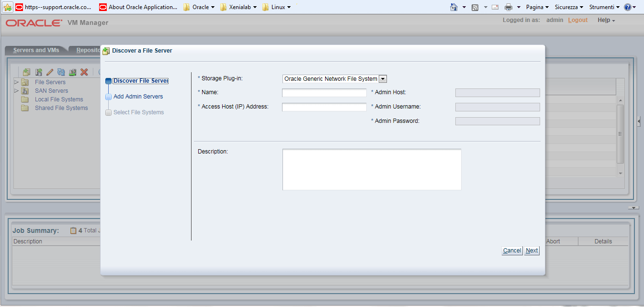Screen dimensions: 644x307
Task: Select the Add Admin Servers wizard step
Action: pos(138,97)
